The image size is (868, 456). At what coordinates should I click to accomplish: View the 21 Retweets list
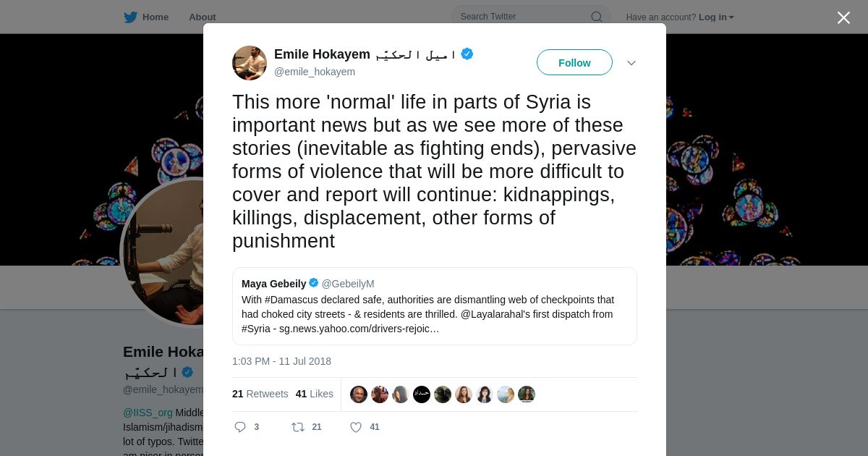pos(260,394)
